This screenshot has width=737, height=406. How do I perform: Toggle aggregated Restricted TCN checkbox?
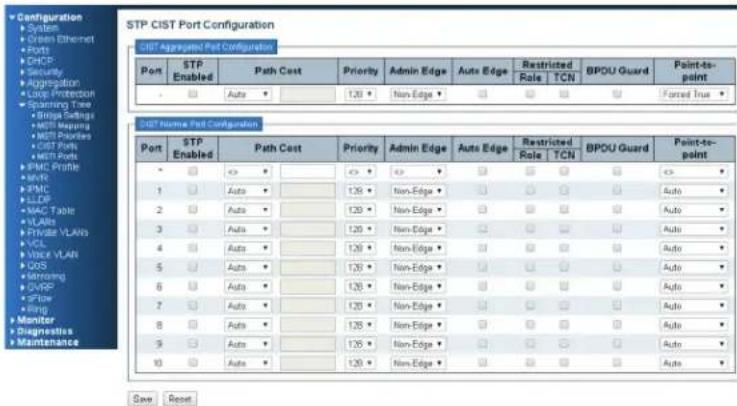tap(564, 94)
